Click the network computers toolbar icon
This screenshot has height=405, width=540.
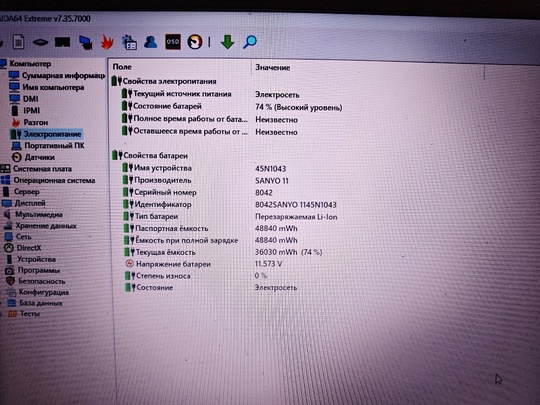85,42
